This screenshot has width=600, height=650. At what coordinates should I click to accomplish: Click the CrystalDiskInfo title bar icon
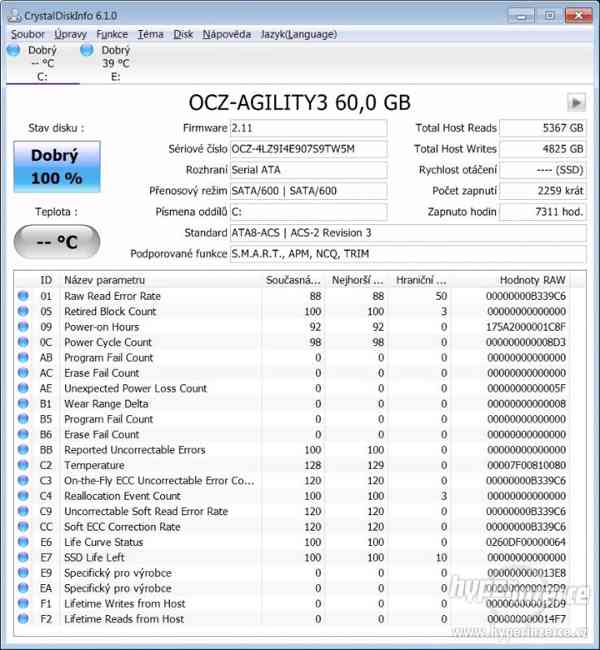click(x=14, y=16)
